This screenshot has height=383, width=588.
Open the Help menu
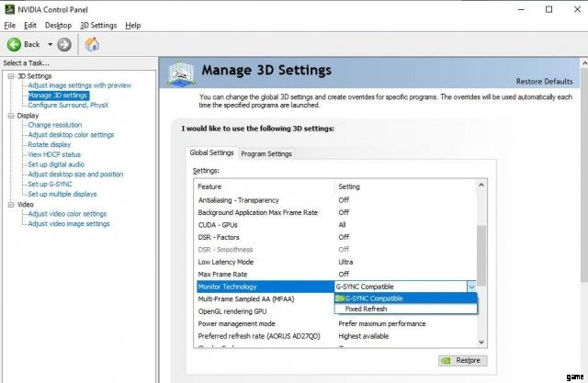coord(132,25)
